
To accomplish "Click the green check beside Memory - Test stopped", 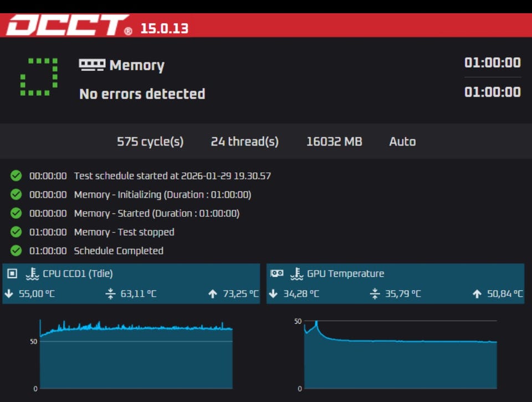I will point(16,232).
